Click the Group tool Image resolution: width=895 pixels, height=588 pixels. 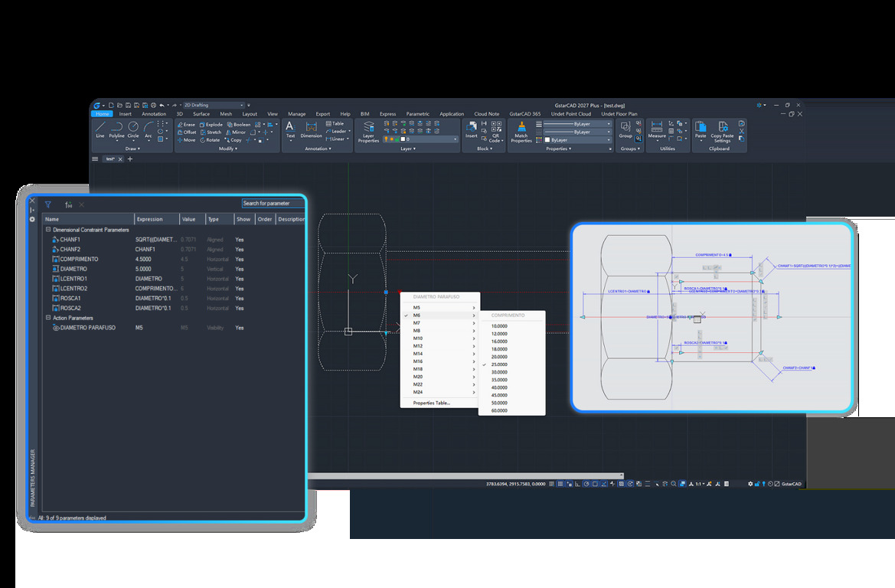click(x=626, y=129)
